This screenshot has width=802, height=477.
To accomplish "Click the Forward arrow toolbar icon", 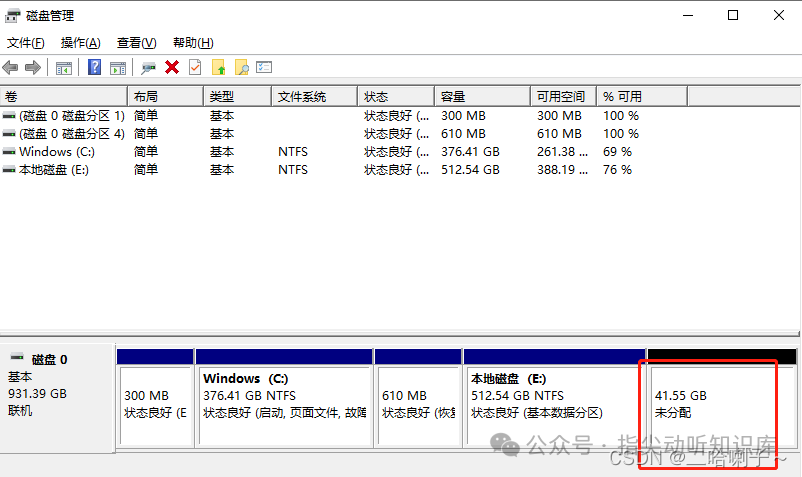I will (x=33, y=67).
